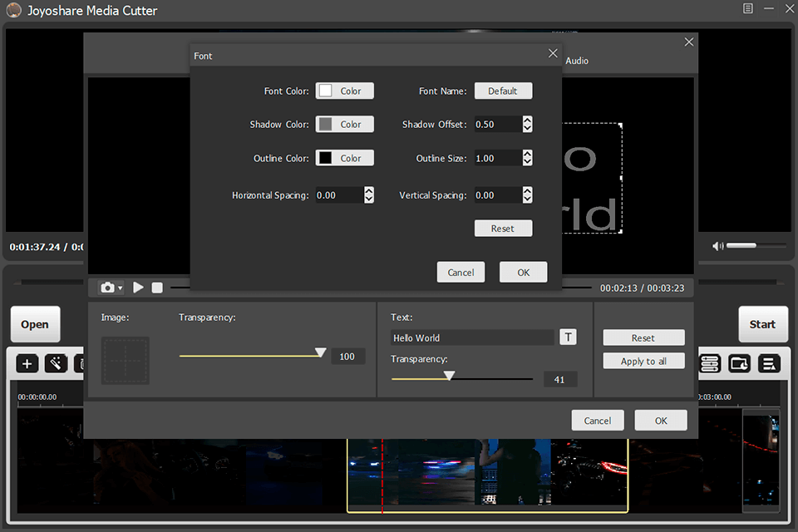The height and width of the screenshot is (532, 798).
Task: Increase the Shadow Offset value
Action: (527, 121)
